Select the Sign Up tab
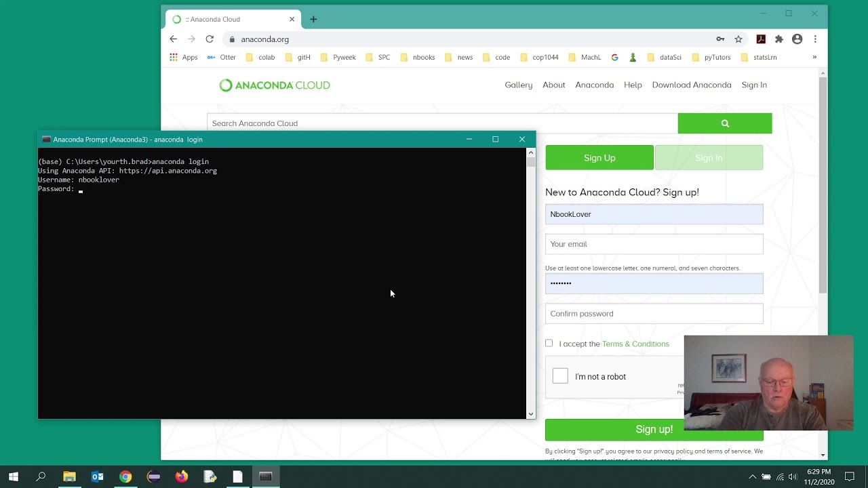 pyautogui.click(x=599, y=158)
